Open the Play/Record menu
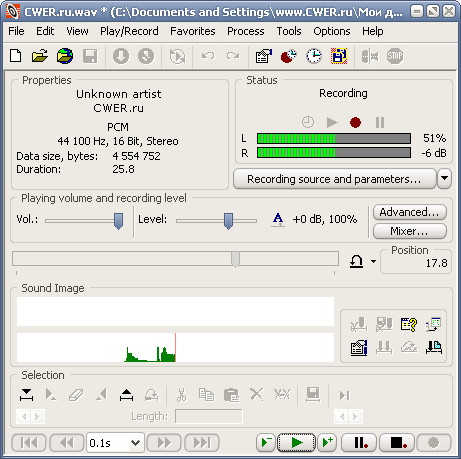 [x=129, y=31]
